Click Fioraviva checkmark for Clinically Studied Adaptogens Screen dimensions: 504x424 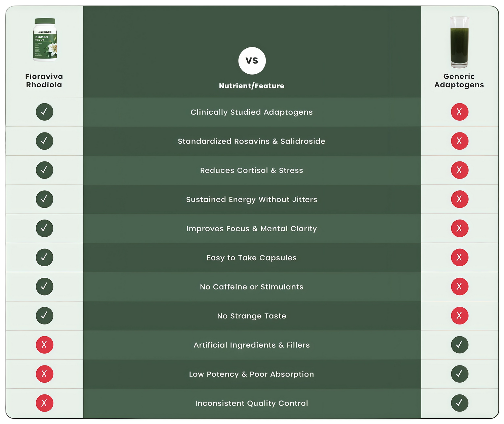pos(44,112)
